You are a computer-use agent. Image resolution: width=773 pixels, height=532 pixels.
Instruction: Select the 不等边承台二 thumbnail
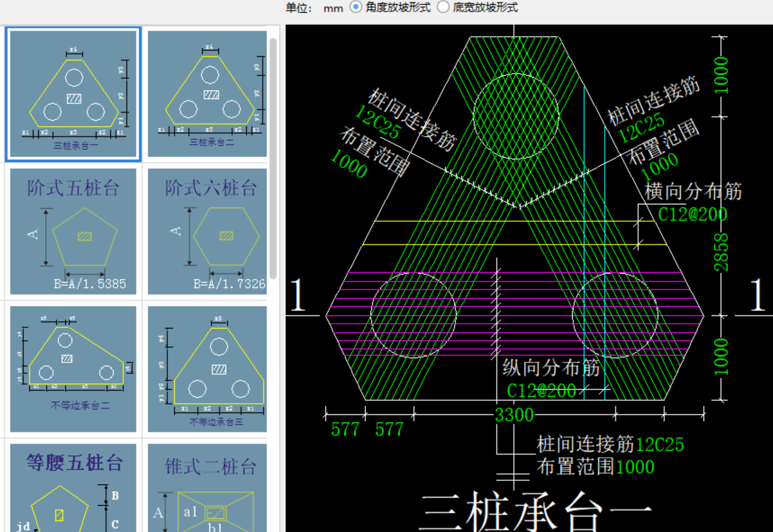(x=73, y=369)
